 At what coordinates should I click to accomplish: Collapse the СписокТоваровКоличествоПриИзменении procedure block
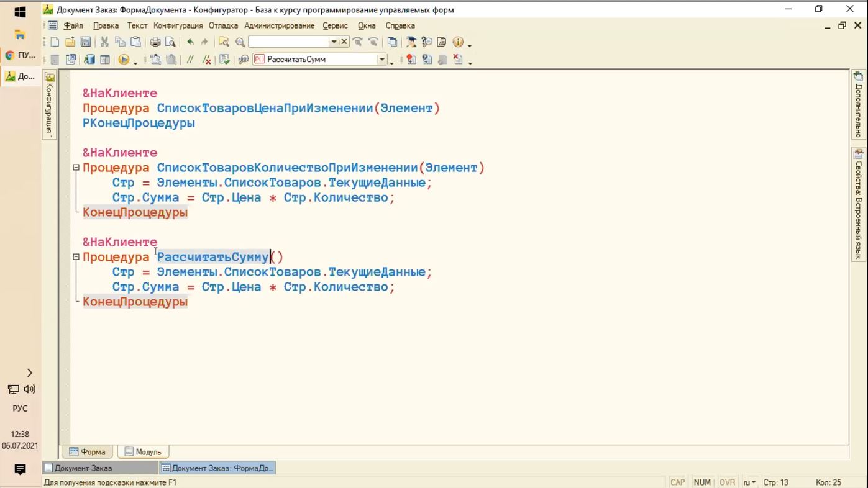(76, 168)
